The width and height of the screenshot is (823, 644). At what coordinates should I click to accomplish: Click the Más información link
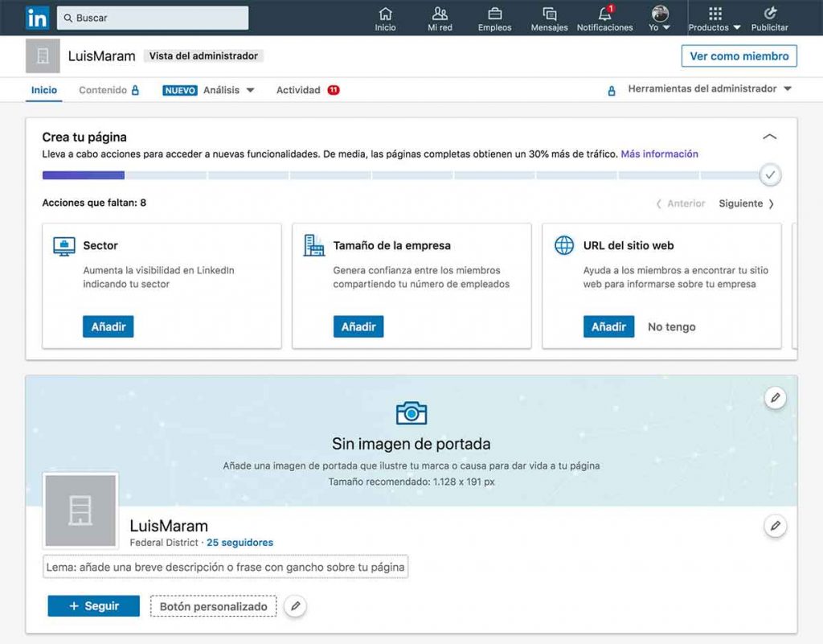[x=659, y=154]
